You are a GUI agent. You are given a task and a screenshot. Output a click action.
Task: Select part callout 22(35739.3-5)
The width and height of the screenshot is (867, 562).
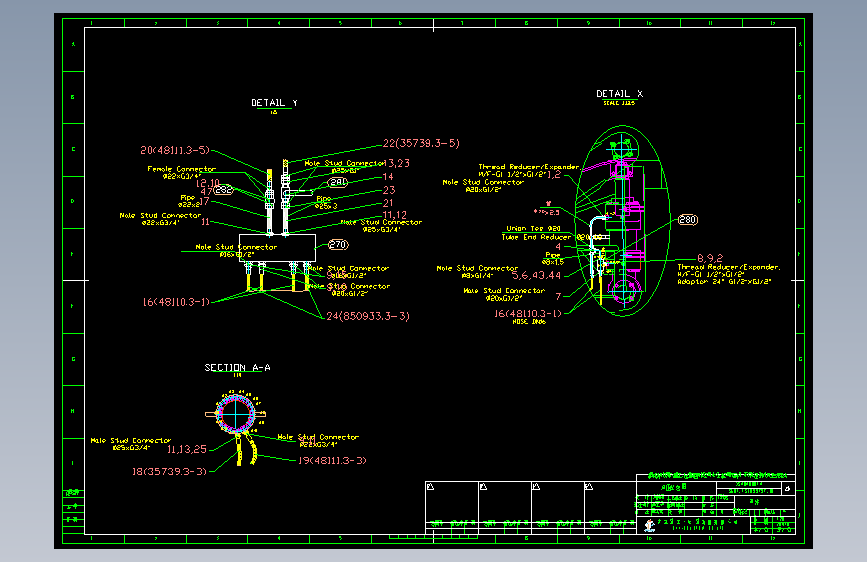point(421,143)
